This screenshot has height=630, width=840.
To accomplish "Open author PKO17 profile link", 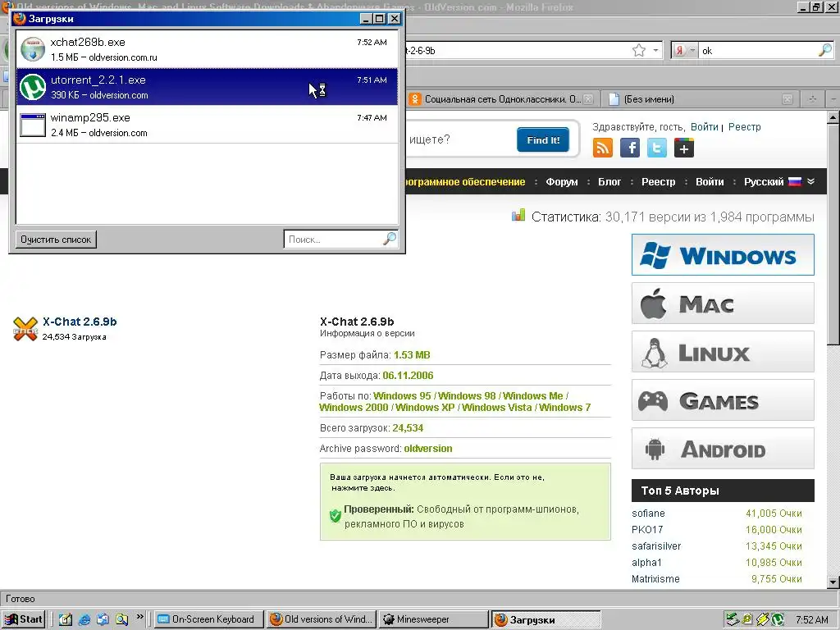I will click(x=647, y=529).
